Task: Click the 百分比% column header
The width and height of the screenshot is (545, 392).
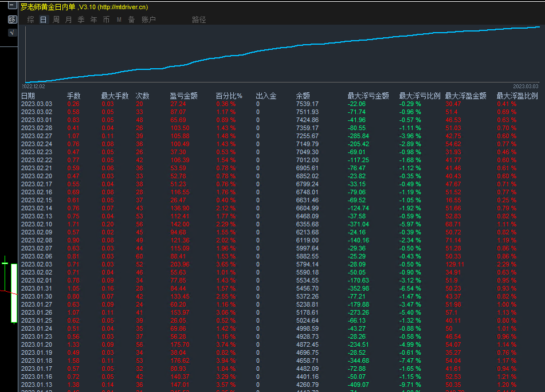Action: coord(229,96)
